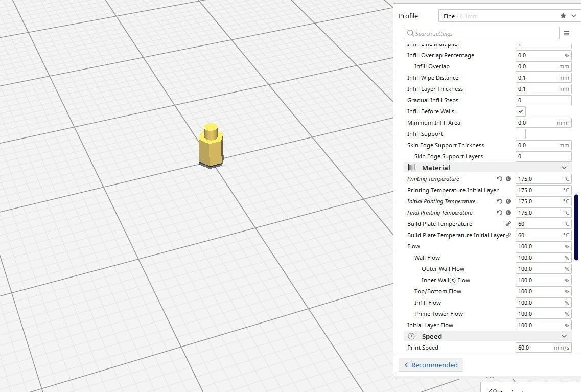Focus the Search settings field

[481, 33]
